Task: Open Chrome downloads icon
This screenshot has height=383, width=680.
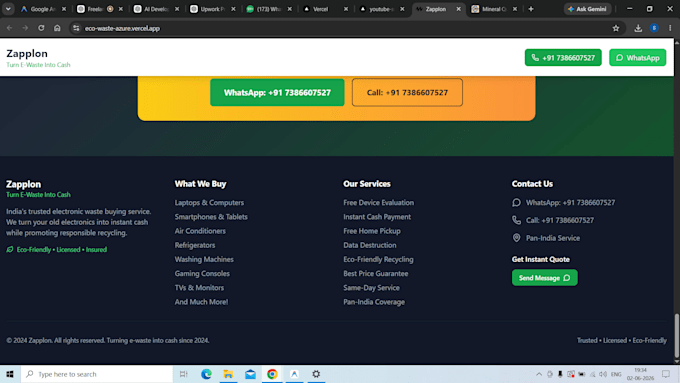Action: coord(638,28)
